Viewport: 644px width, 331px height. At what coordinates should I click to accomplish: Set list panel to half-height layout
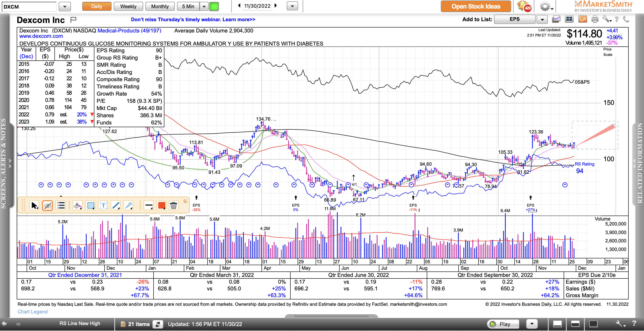point(575,324)
